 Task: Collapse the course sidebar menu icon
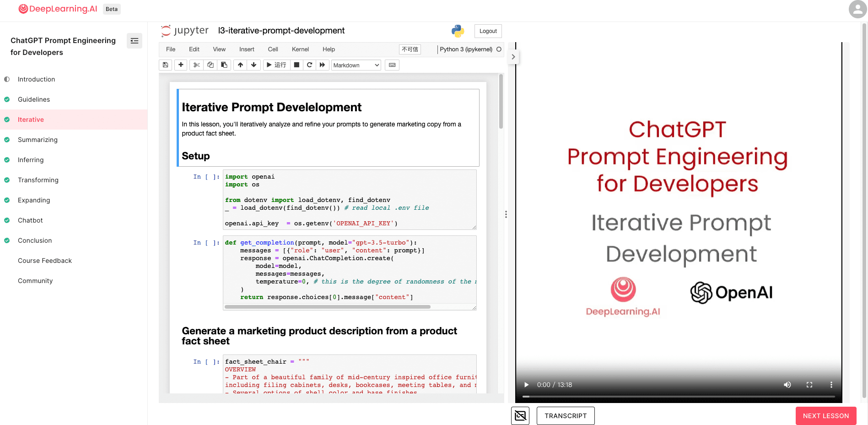coord(135,41)
